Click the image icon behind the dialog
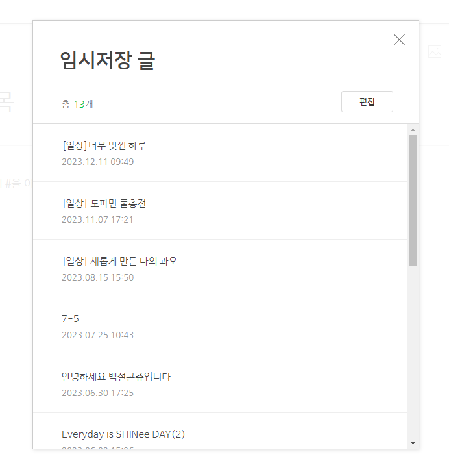The height and width of the screenshot is (476, 449). [x=435, y=53]
